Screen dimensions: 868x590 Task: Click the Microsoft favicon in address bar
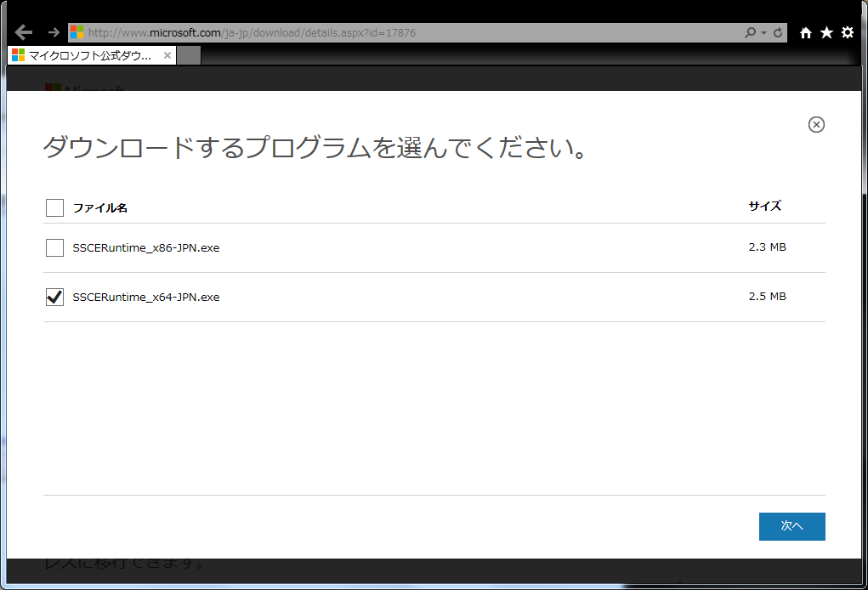77,32
